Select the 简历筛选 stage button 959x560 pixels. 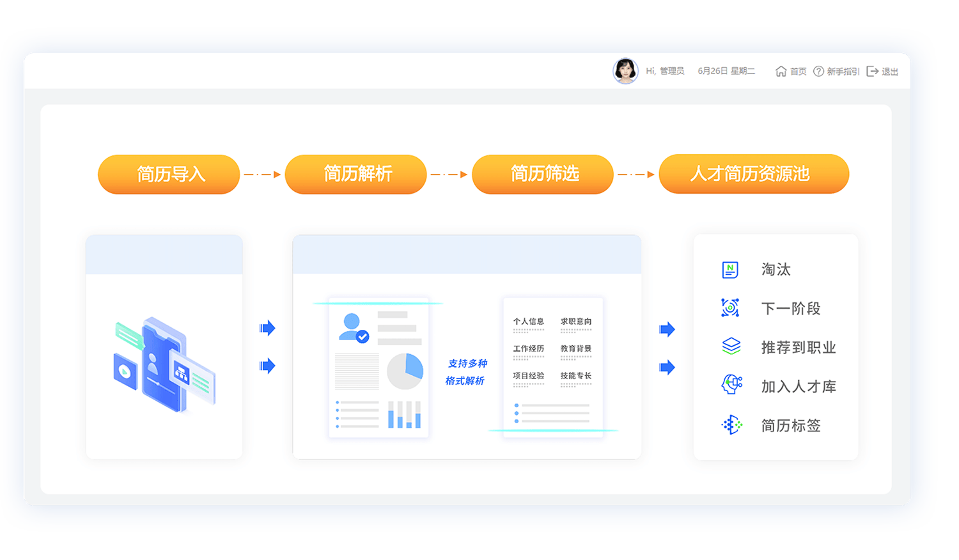542,174
